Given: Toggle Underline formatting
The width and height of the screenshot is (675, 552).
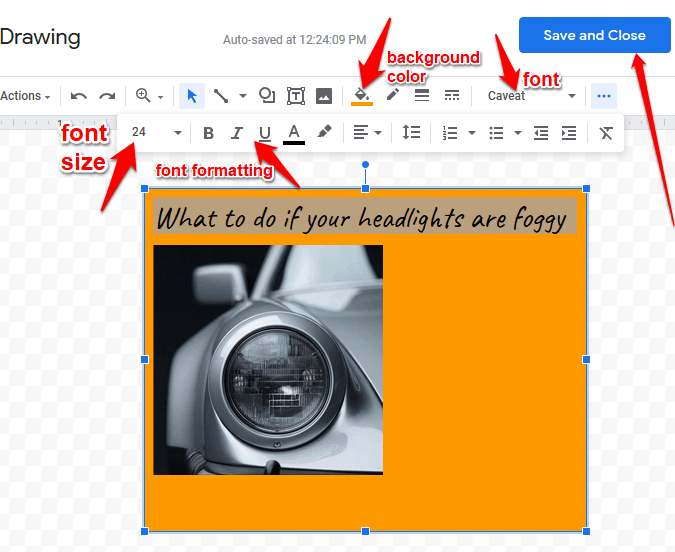Looking at the screenshot, I should coord(265,133).
